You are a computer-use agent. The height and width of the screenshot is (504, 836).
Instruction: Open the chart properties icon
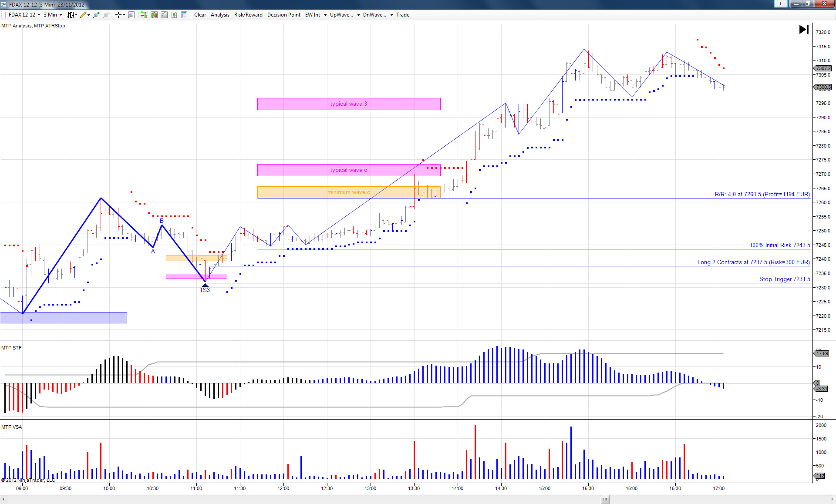pyautogui.click(x=184, y=15)
